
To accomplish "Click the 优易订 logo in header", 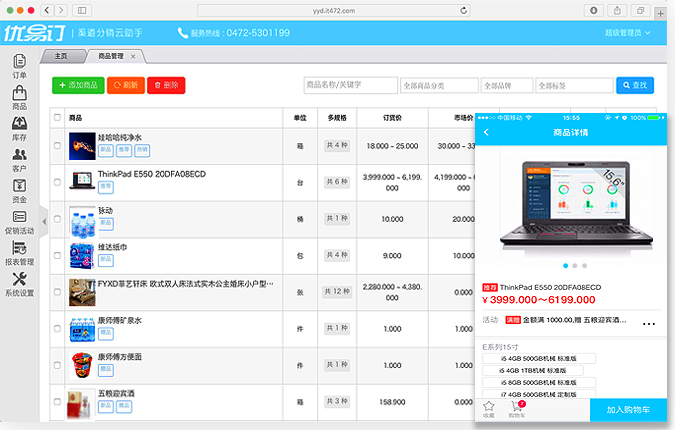I will 34,33.
